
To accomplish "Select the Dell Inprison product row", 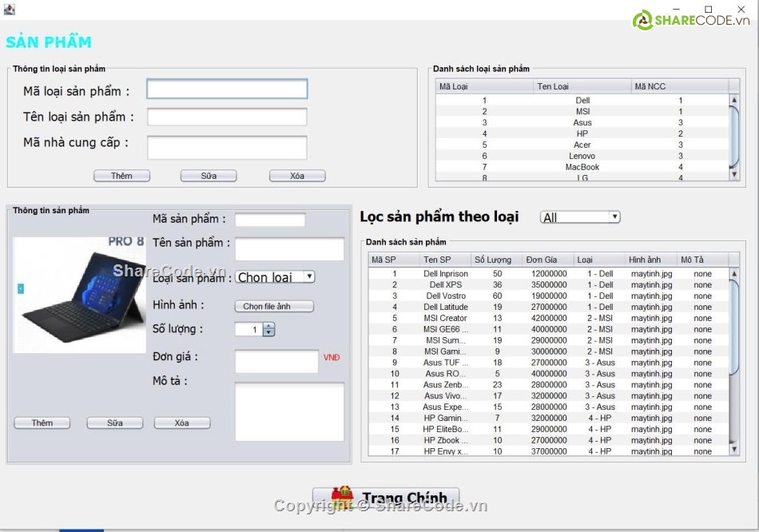I will [548, 273].
